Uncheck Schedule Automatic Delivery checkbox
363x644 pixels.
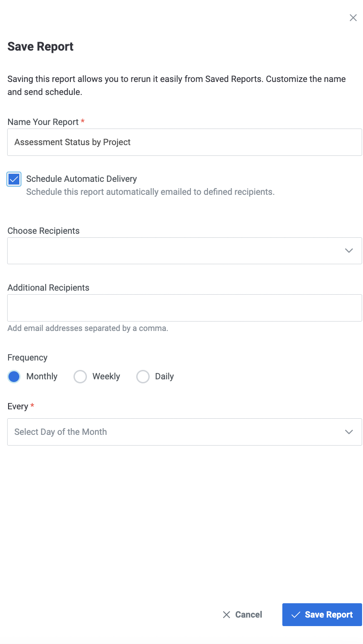click(14, 179)
